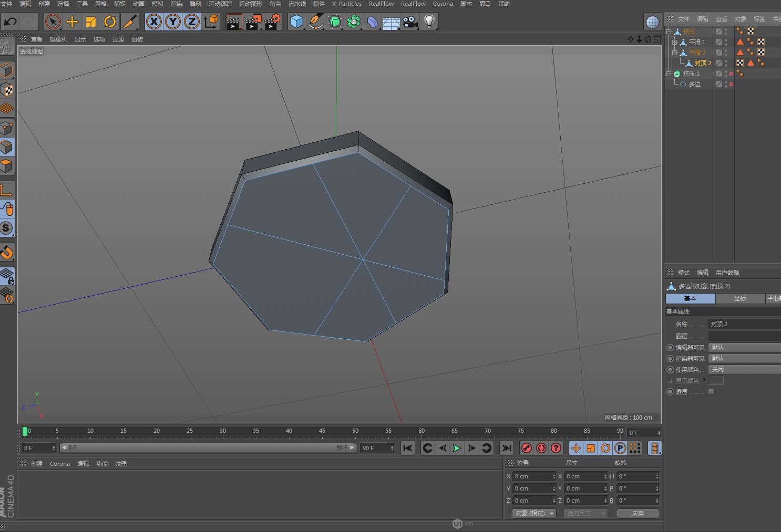
Task: Collapse the 挤压 hierarchy in the object manager
Action: pyautogui.click(x=669, y=32)
